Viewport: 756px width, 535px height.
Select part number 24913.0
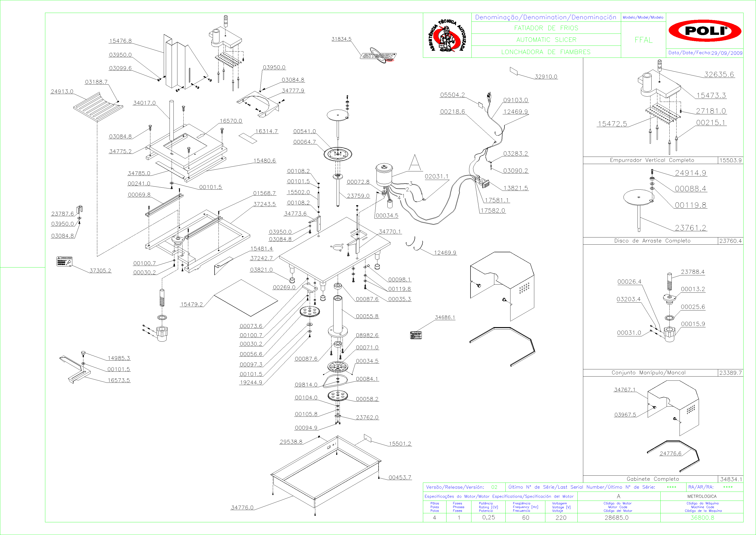click(x=62, y=91)
